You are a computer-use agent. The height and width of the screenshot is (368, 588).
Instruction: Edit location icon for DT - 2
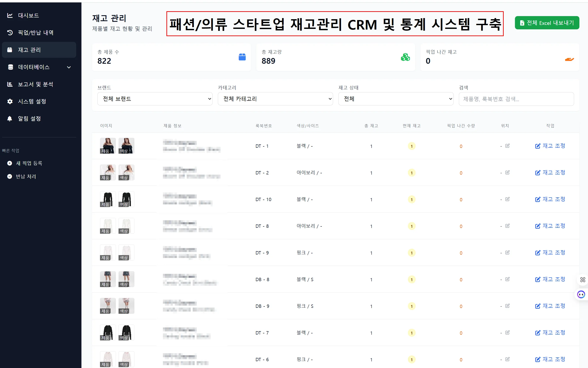tap(507, 173)
